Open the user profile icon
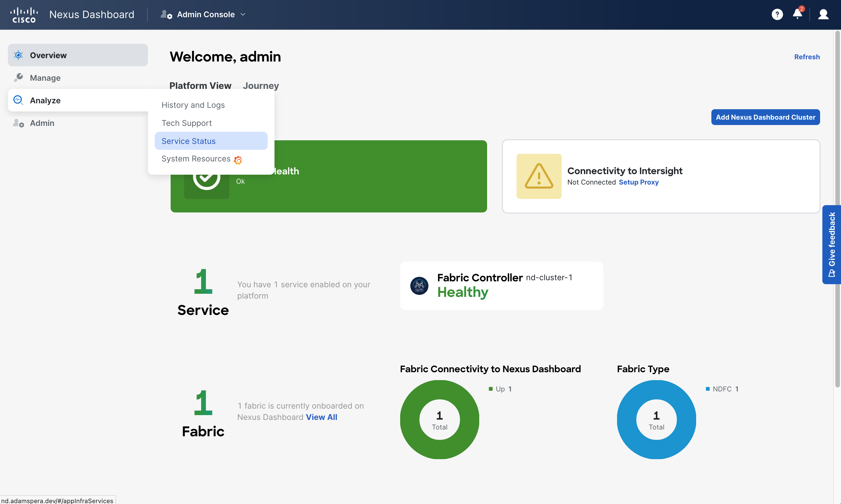This screenshot has height=504, width=841. (823, 14)
